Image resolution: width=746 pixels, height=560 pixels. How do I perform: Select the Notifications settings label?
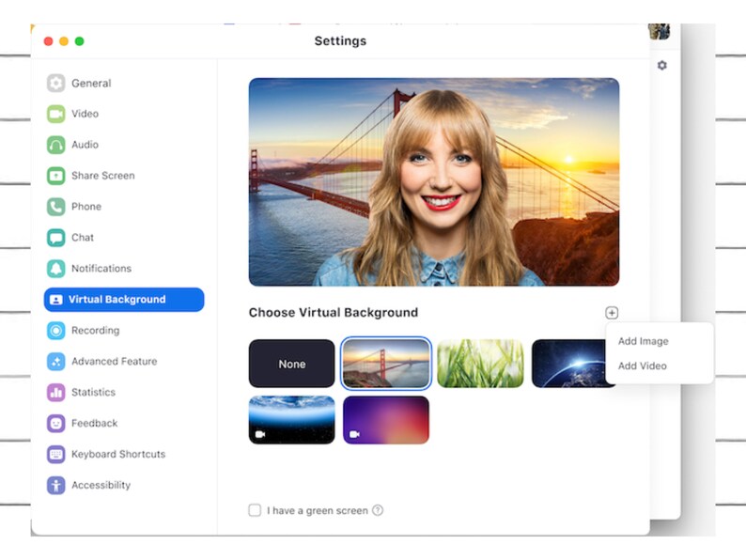(x=101, y=269)
